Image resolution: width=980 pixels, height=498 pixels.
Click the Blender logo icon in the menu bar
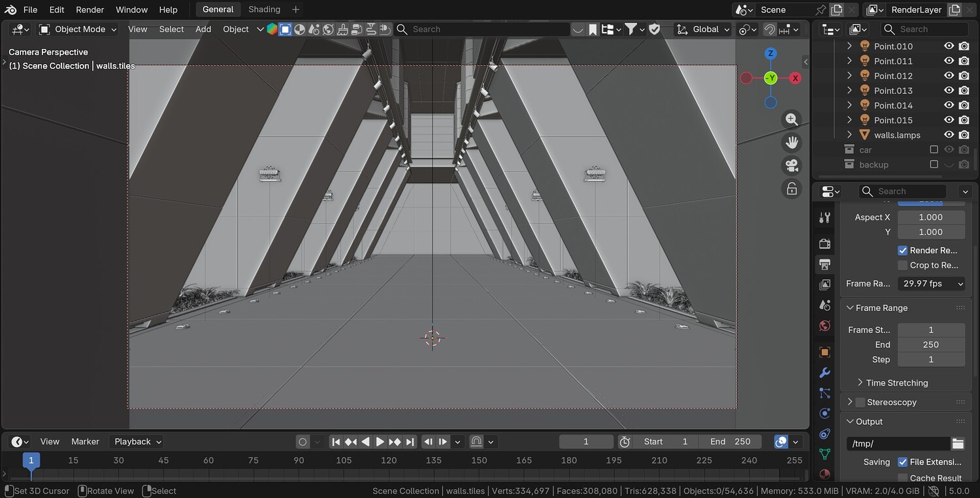pyautogui.click(x=10, y=10)
